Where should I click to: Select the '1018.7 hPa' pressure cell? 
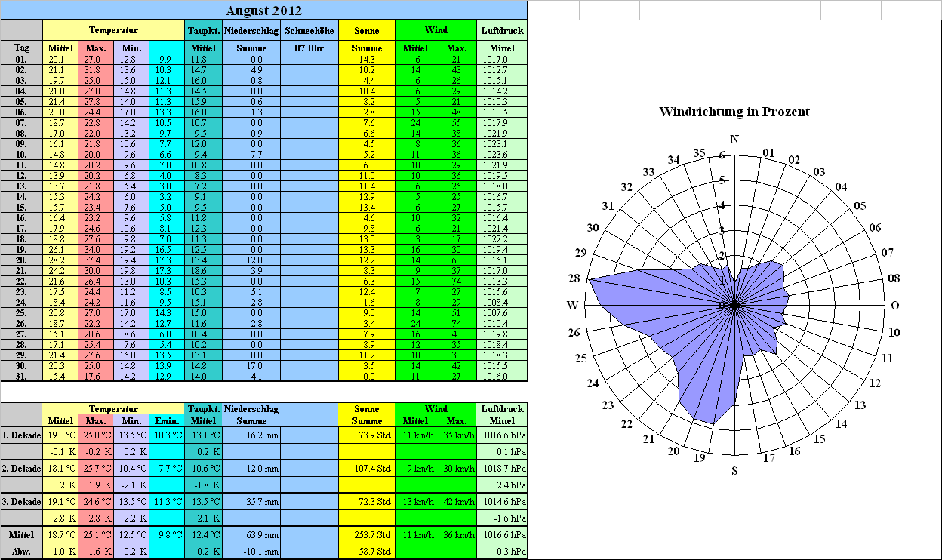point(502,468)
